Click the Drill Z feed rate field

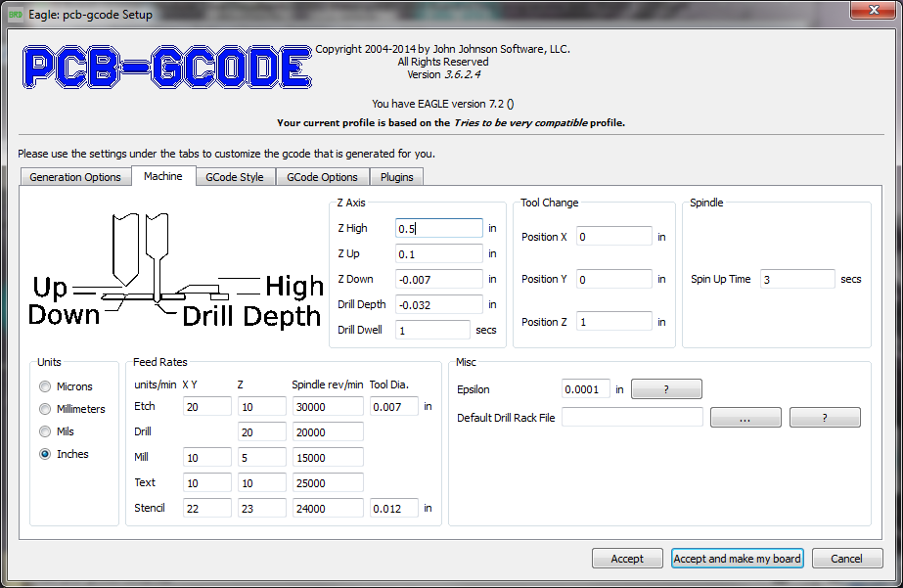click(262, 431)
